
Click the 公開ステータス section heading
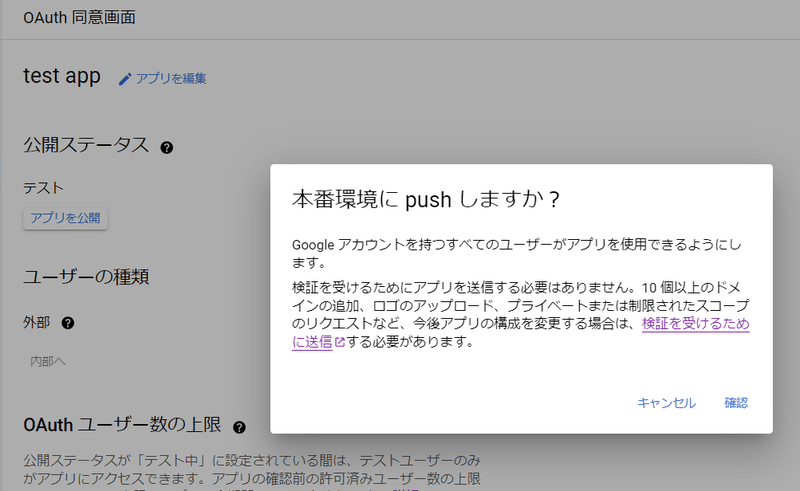pyautogui.click(x=86, y=146)
